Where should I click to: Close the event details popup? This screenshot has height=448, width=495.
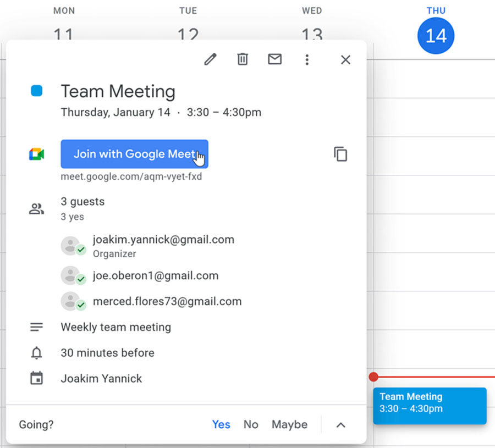pos(345,59)
